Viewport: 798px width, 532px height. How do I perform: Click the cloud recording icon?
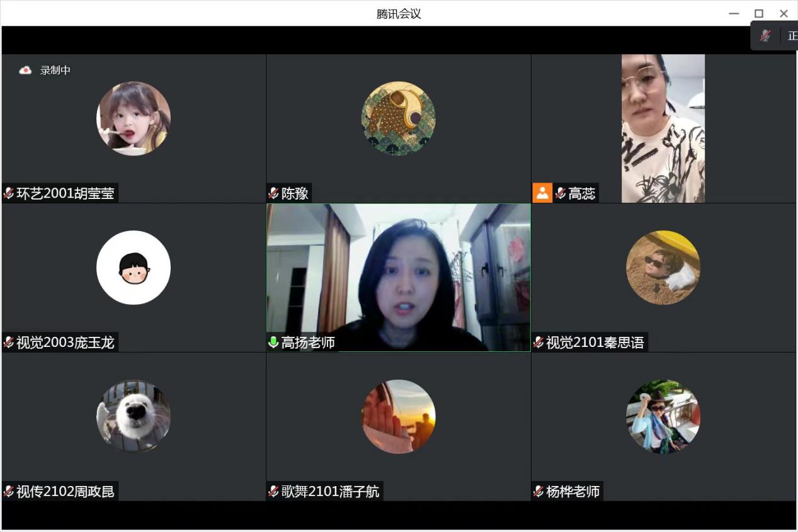pyautogui.click(x=25, y=71)
